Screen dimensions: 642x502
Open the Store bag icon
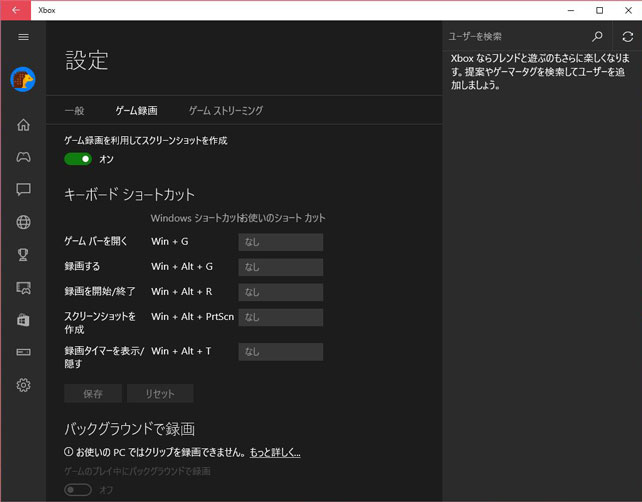(23, 320)
